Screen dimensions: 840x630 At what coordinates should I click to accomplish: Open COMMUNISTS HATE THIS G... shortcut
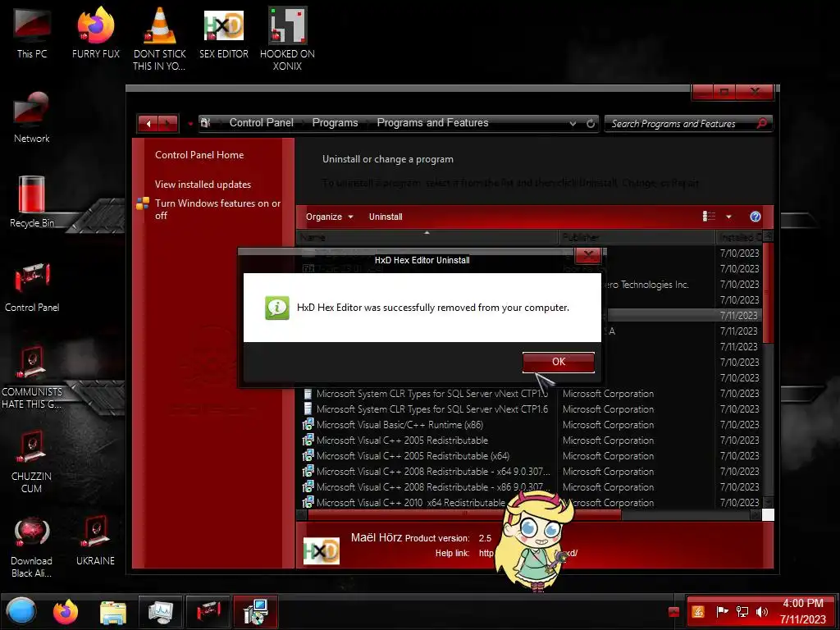[x=32, y=377]
